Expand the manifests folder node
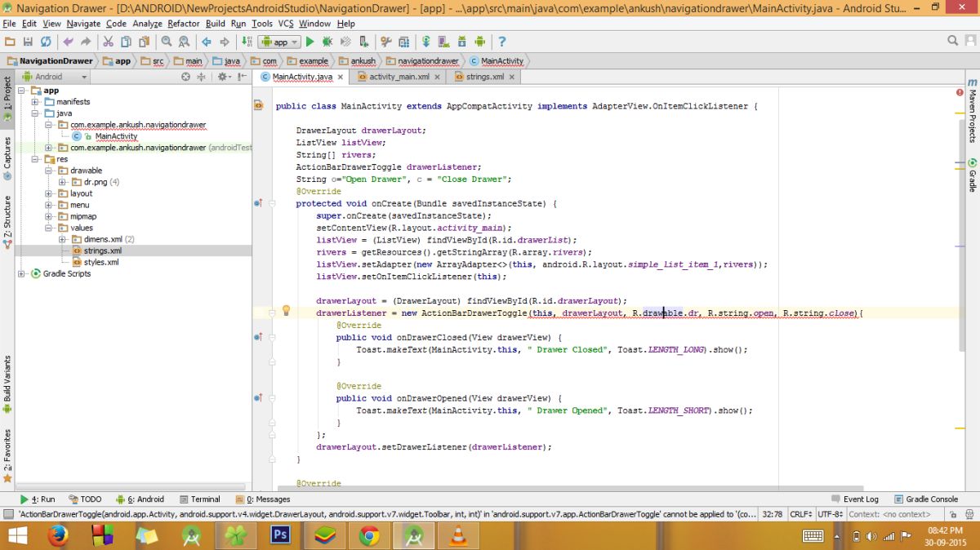This screenshot has width=980, height=550. (x=35, y=102)
